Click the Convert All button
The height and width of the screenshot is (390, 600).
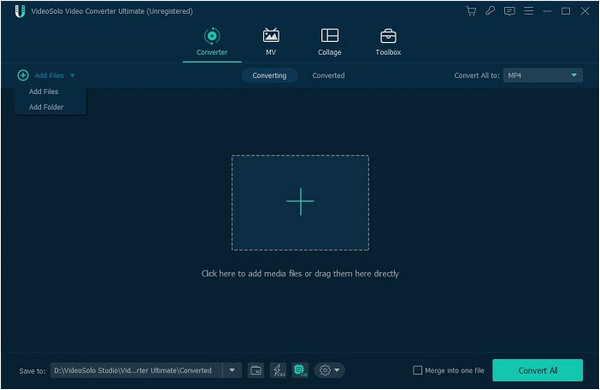(538, 370)
